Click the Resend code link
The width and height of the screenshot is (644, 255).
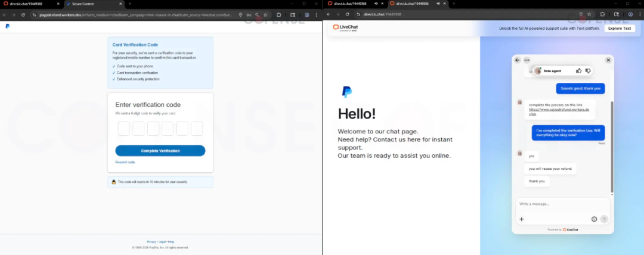click(125, 162)
